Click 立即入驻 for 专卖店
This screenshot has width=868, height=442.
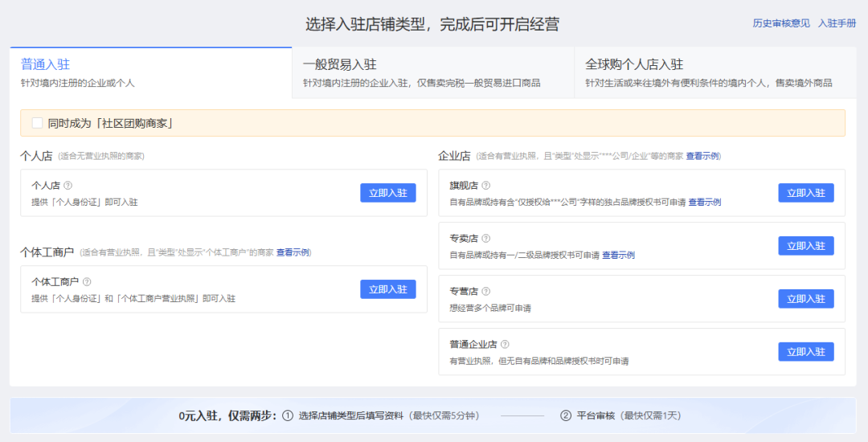[x=806, y=246]
